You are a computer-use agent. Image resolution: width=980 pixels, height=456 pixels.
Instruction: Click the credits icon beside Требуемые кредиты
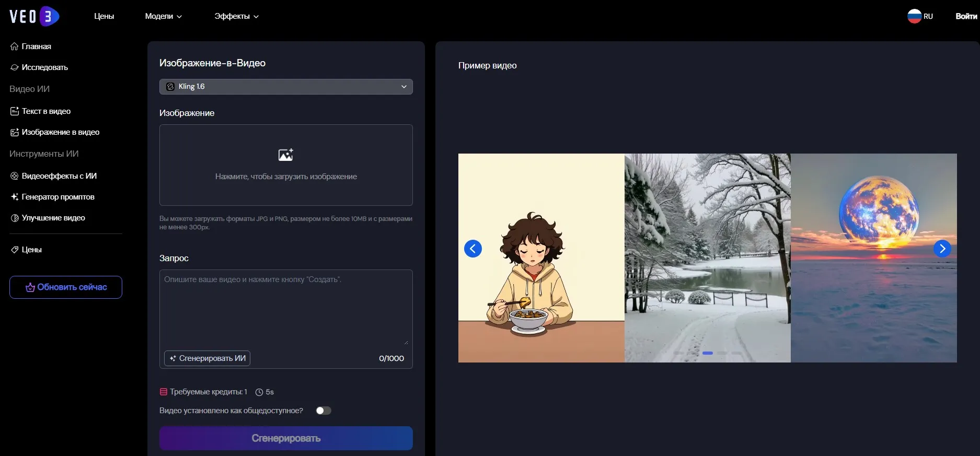164,392
